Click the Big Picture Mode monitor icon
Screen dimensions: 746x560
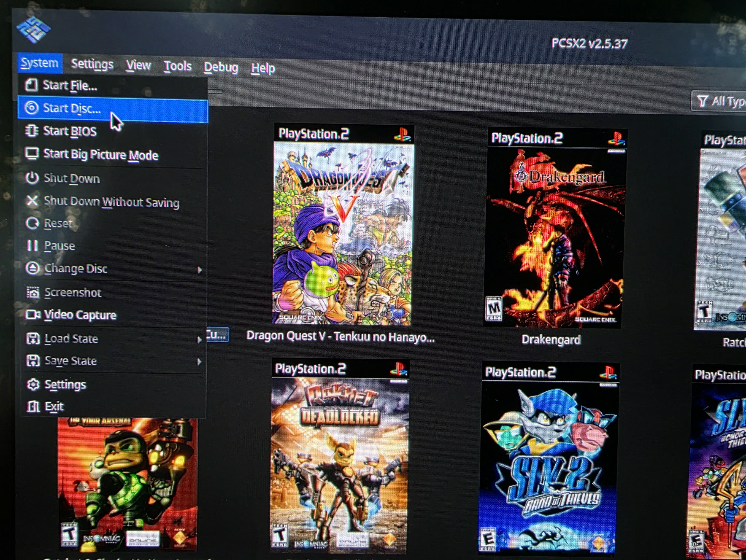tap(32, 154)
